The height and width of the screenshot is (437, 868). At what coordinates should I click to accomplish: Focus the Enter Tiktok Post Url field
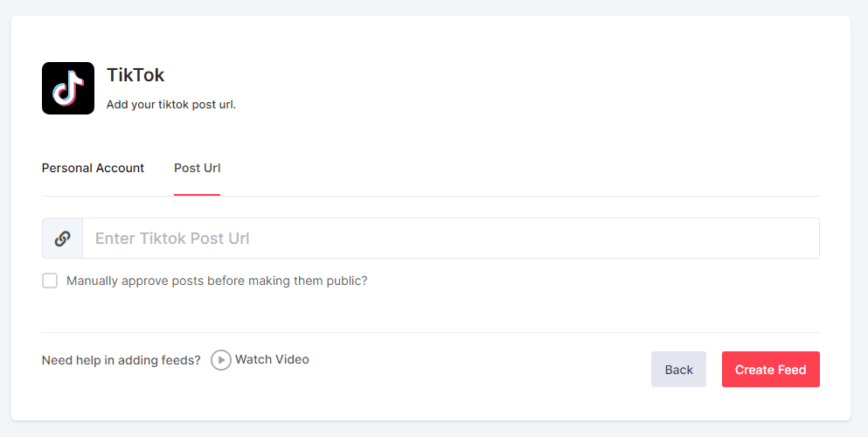coord(450,239)
